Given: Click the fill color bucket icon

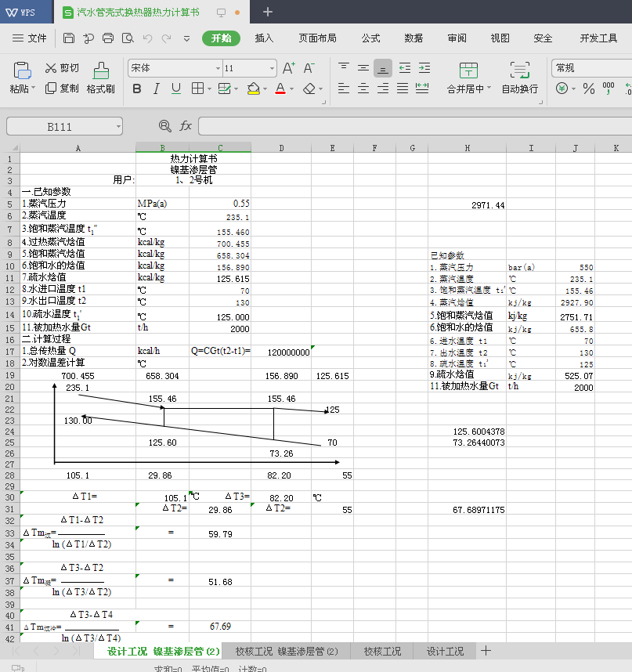Looking at the screenshot, I should click(253, 89).
